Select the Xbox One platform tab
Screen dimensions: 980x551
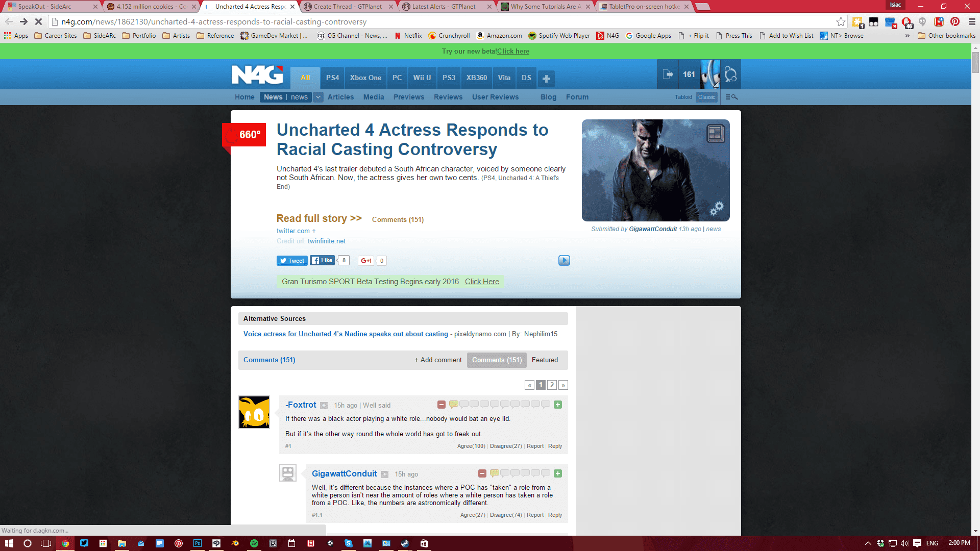(365, 78)
